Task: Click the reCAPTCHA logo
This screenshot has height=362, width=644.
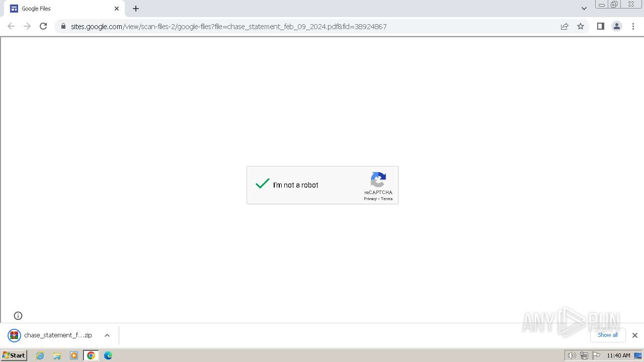Action: point(378,179)
